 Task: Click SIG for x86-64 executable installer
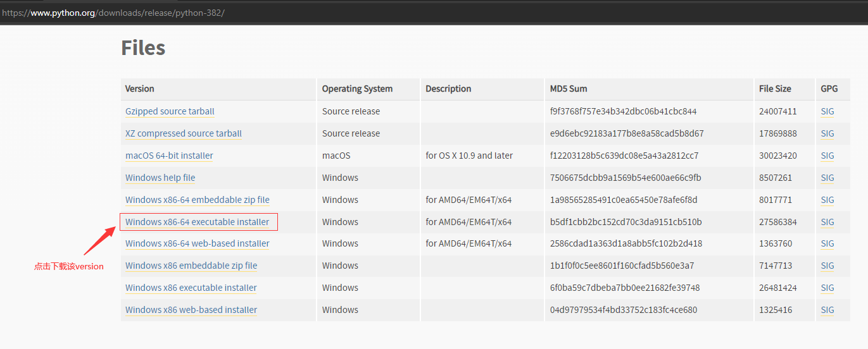click(827, 222)
